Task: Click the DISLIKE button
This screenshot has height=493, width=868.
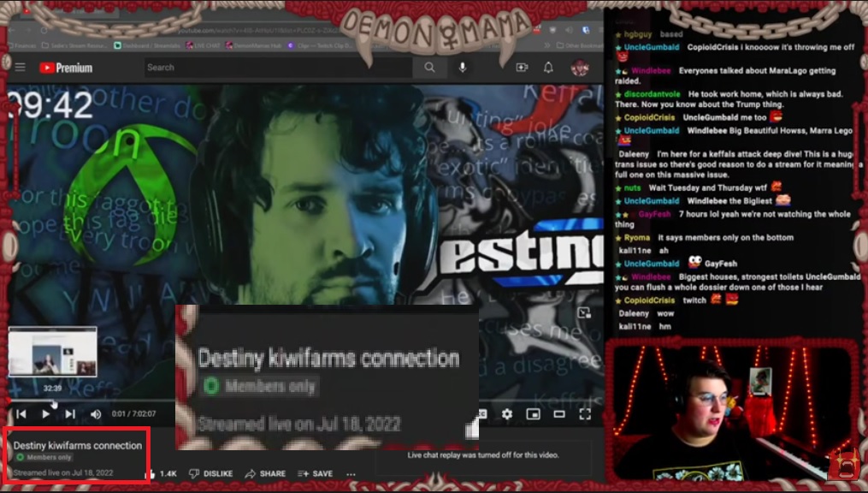Action: click(x=211, y=473)
